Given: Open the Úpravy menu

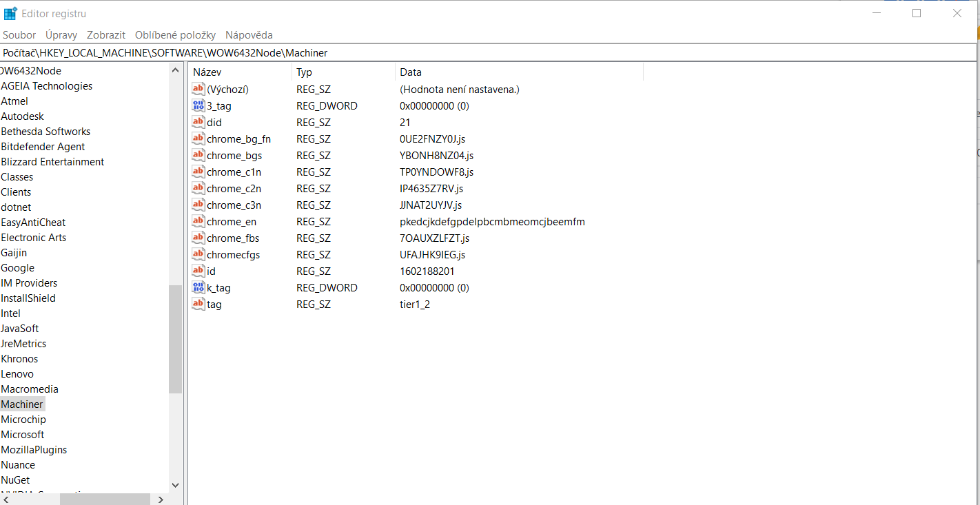Looking at the screenshot, I should click(x=61, y=34).
